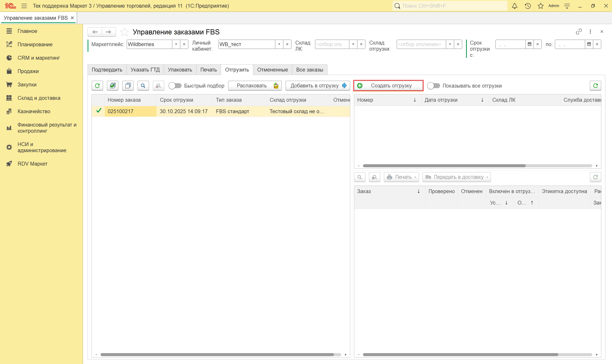Open the history clock icon
This screenshot has height=364, width=612.
pyautogui.click(x=528, y=6)
